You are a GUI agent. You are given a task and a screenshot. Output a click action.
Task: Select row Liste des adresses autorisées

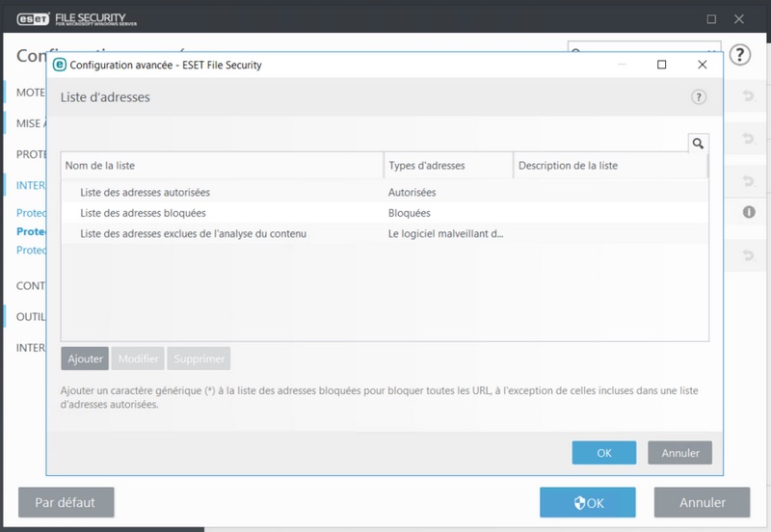(385, 192)
